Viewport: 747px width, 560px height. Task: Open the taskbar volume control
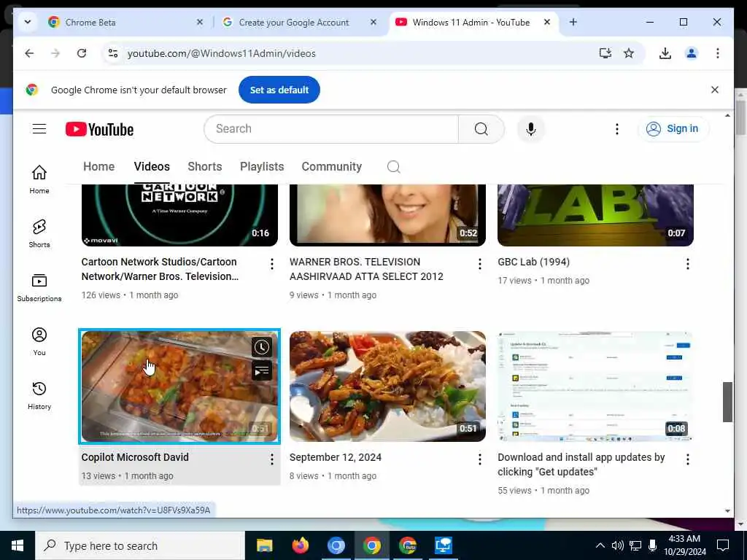(617, 545)
